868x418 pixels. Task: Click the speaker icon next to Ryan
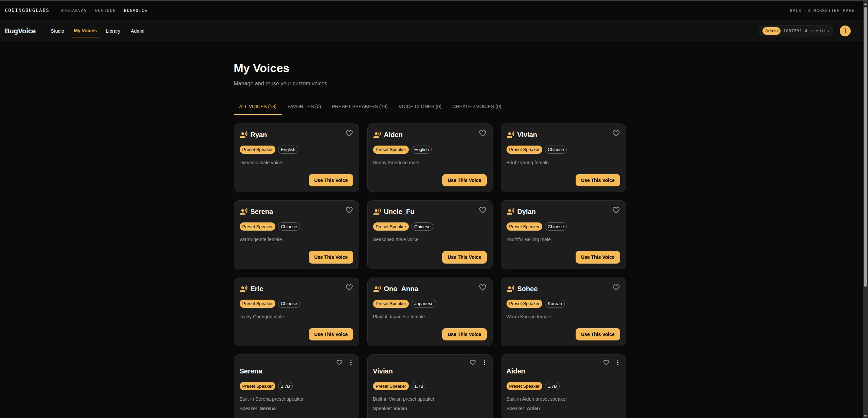pyautogui.click(x=244, y=134)
